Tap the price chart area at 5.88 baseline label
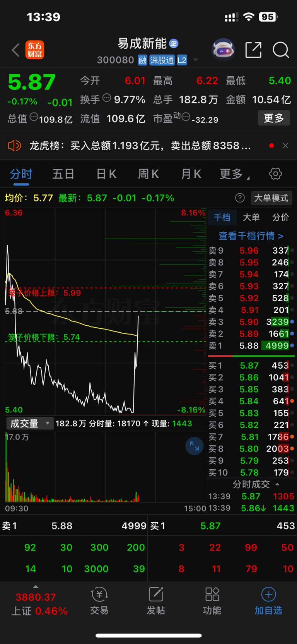Screen dimensions: 297x644 pos(14,311)
